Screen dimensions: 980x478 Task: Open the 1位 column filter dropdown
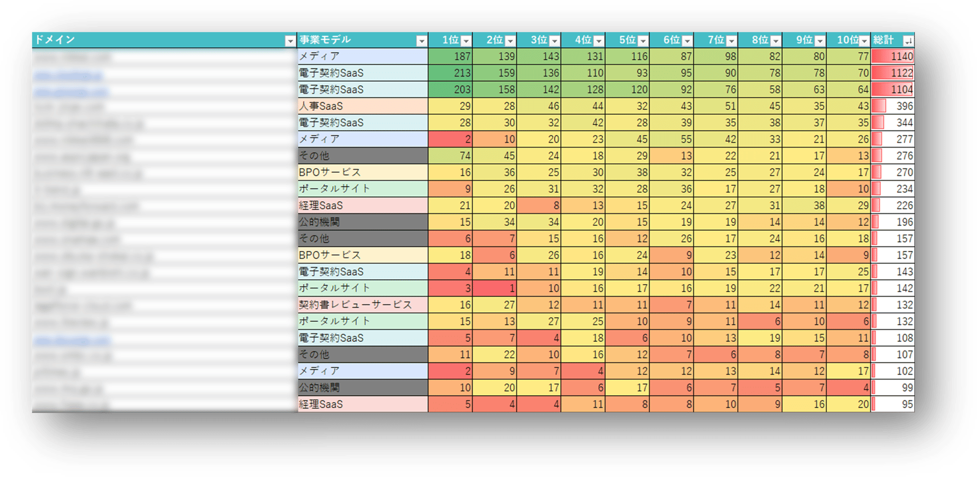[466, 41]
